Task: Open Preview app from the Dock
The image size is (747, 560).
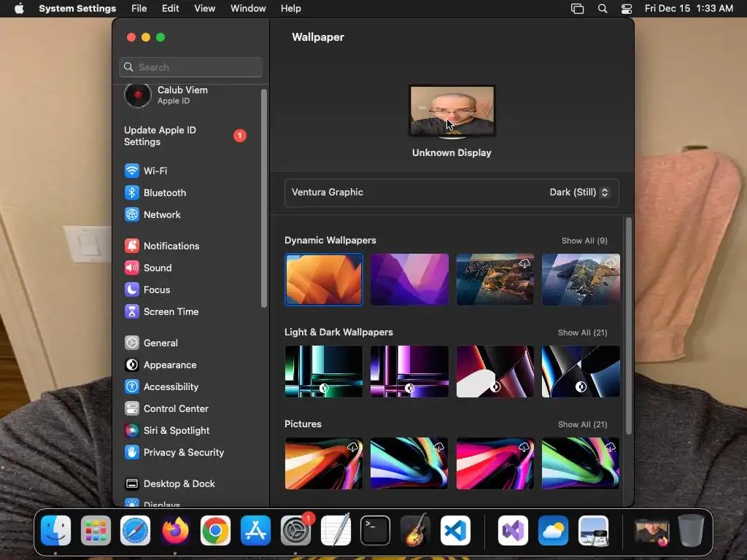Action: pos(593,531)
